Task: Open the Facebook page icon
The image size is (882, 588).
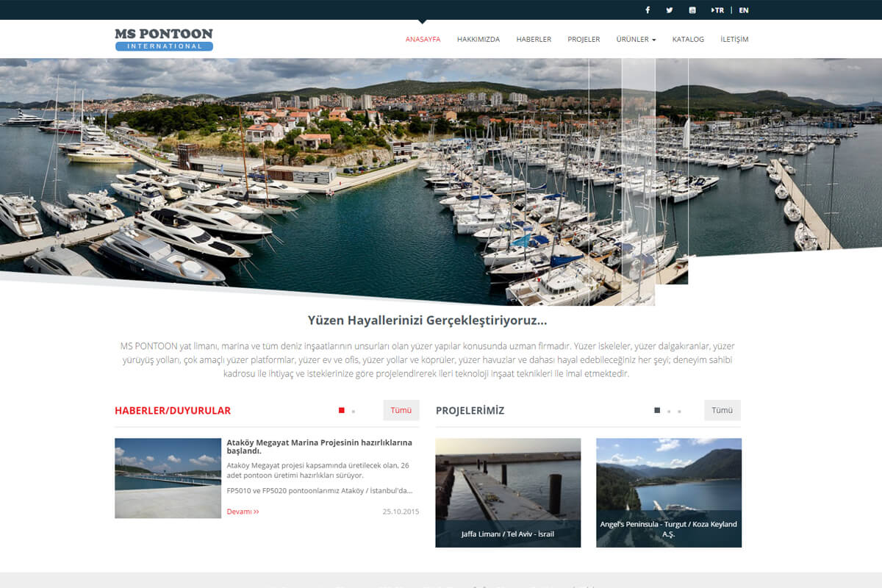Action: pyautogui.click(x=648, y=10)
